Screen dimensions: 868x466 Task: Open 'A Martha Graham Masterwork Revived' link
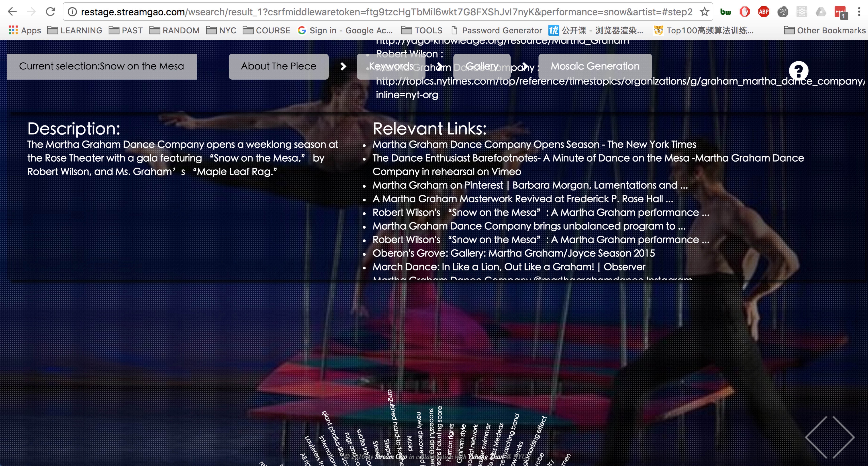click(523, 199)
